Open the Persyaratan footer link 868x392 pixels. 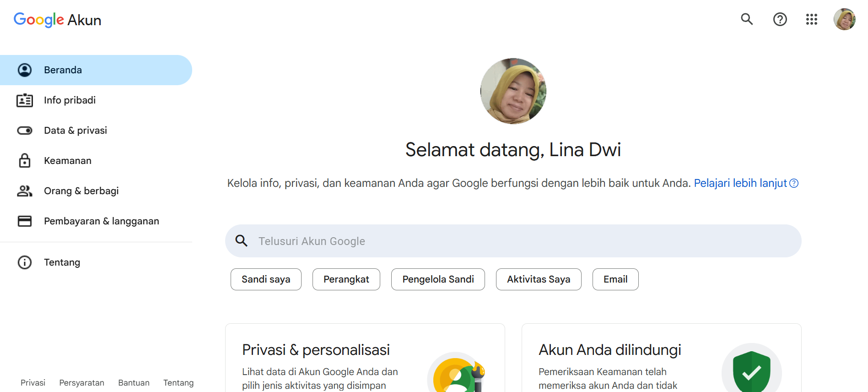82,383
